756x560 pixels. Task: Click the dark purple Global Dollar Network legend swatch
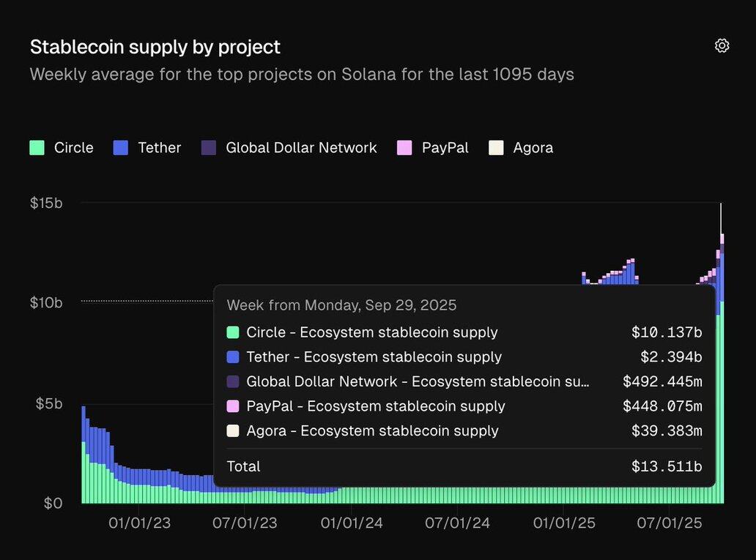tap(209, 148)
